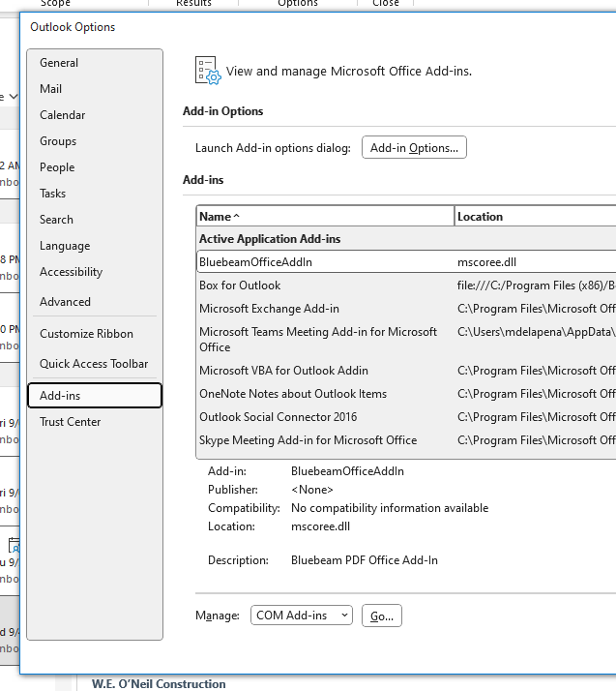Open Tasks settings
The width and height of the screenshot is (616, 691).
pyautogui.click(x=95, y=193)
